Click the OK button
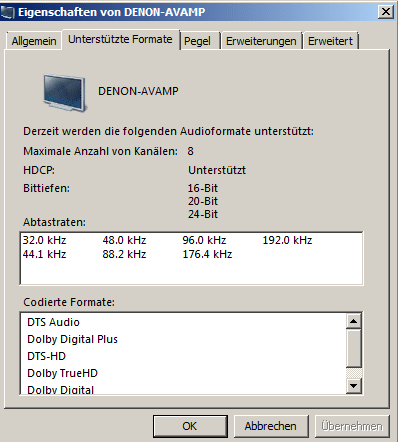398x442 pixels. coord(190,426)
